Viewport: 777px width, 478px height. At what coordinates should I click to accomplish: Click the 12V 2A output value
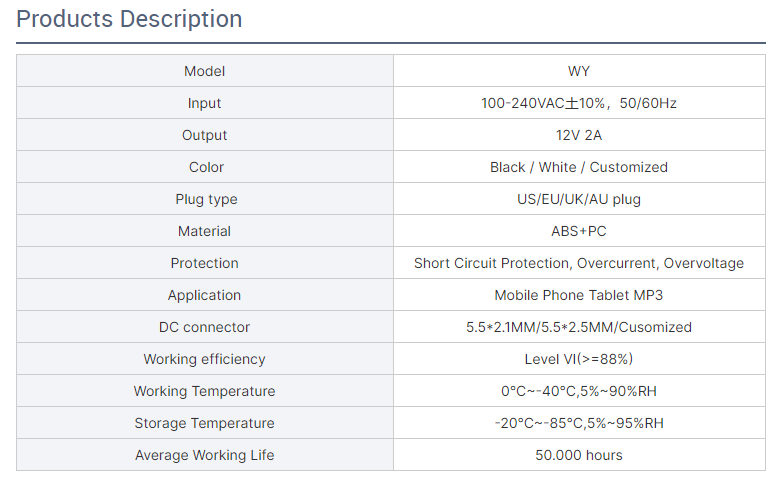pyautogui.click(x=579, y=135)
